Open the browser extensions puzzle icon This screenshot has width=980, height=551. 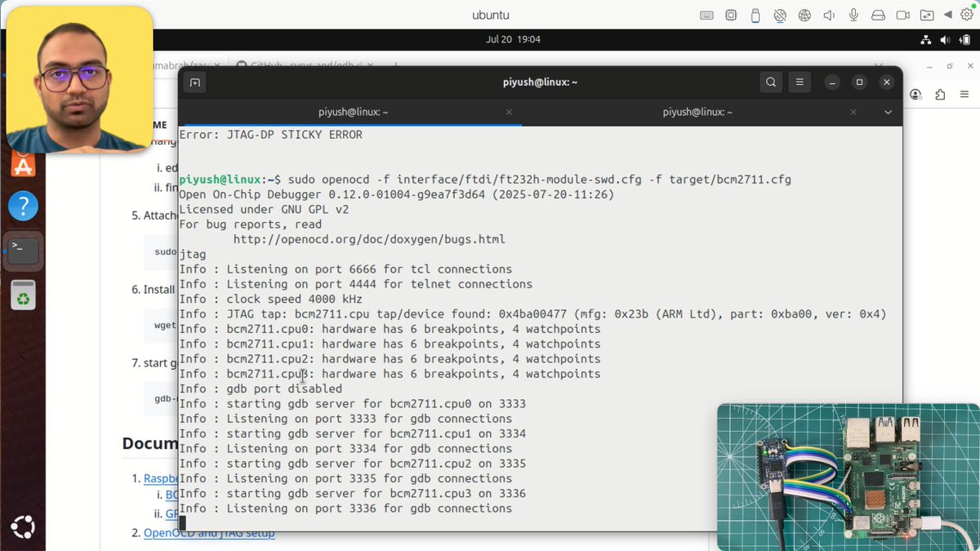[x=941, y=96]
